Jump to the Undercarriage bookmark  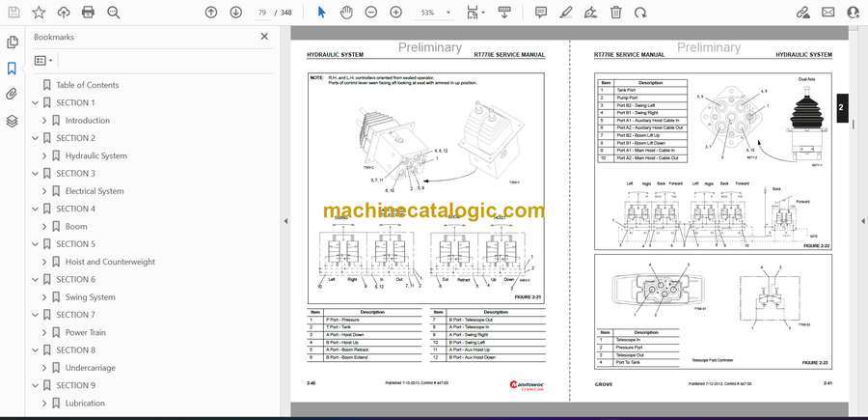point(91,368)
